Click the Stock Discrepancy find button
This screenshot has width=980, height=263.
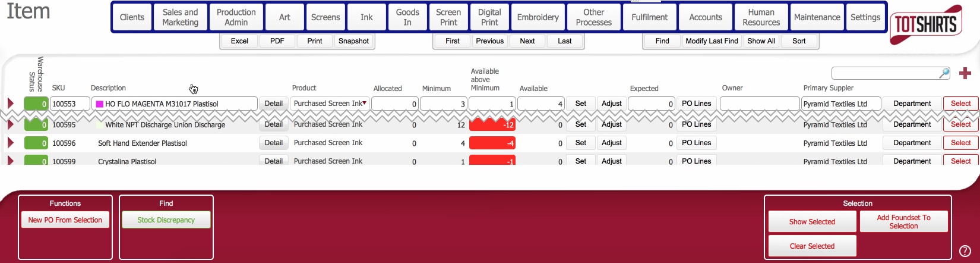pyautogui.click(x=166, y=220)
